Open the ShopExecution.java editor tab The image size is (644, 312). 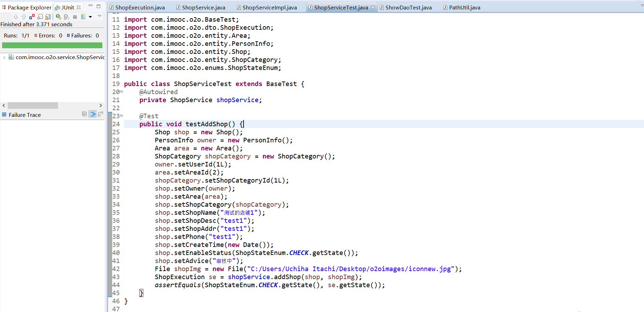(137, 7)
